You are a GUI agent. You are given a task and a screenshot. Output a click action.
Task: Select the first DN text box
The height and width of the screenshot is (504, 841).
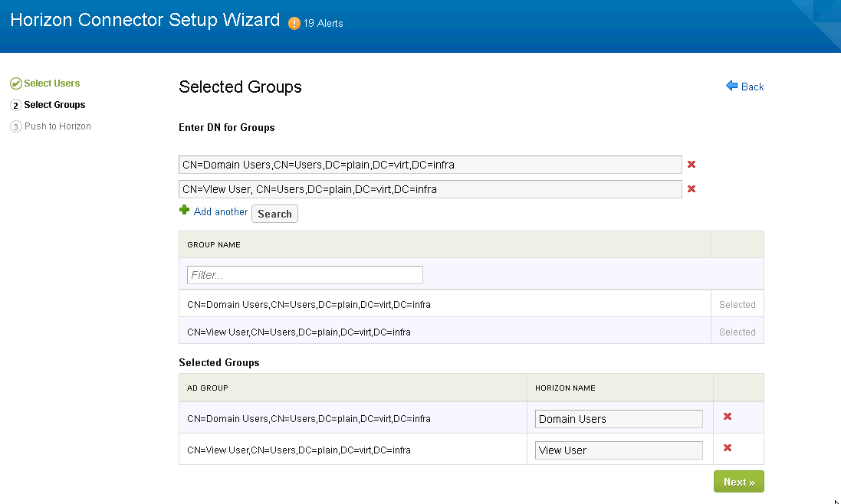[x=429, y=164]
